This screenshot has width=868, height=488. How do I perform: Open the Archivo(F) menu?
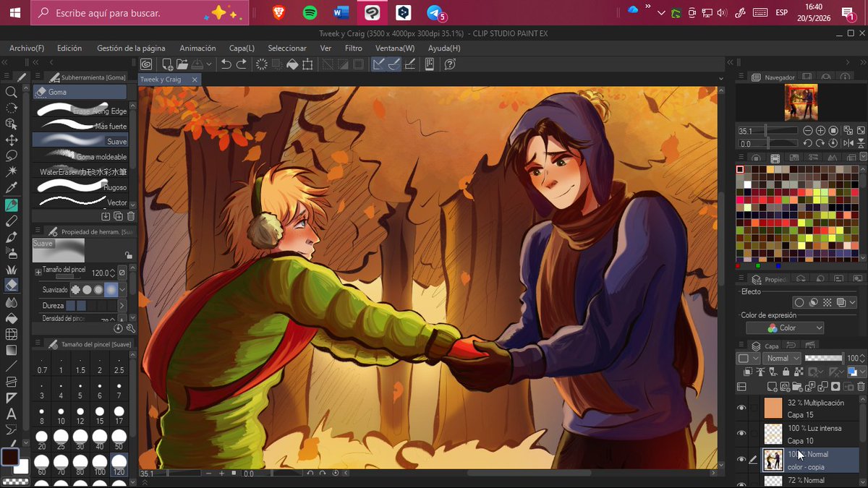tap(27, 48)
